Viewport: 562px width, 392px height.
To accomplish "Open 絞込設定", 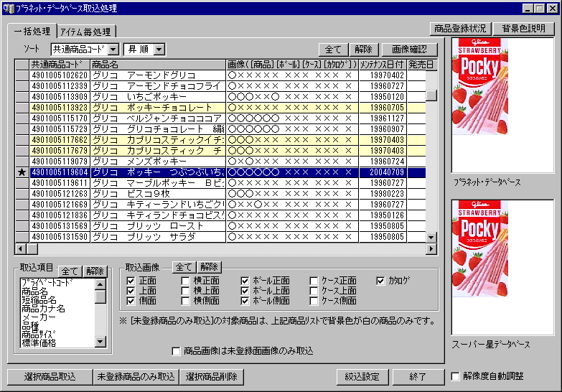I will click(362, 377).
